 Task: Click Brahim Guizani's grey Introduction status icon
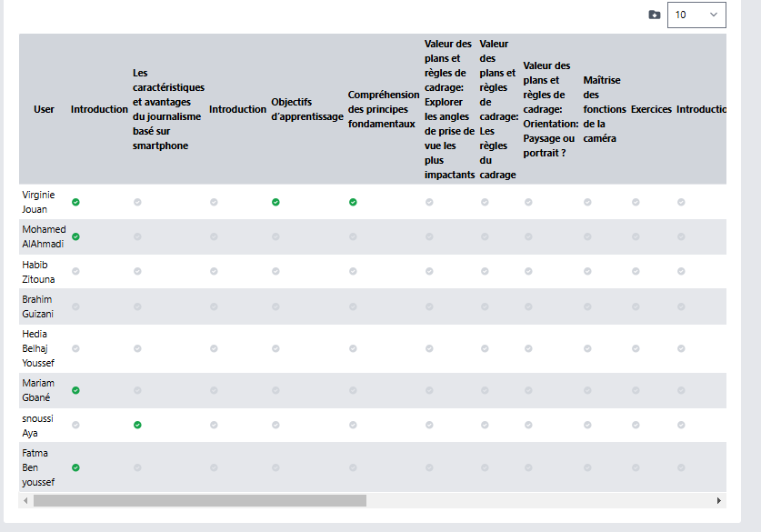(x=75, y=306)
